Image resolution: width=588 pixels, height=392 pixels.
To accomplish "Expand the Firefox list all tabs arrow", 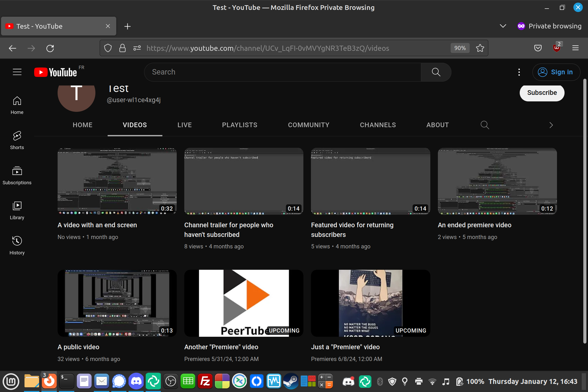I will tap(503, 26).
